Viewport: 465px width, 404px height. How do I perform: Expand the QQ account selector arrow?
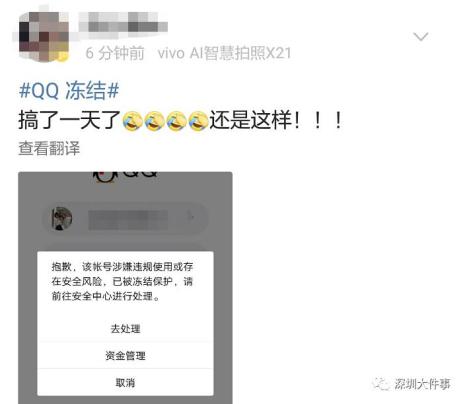coord(191,217)
